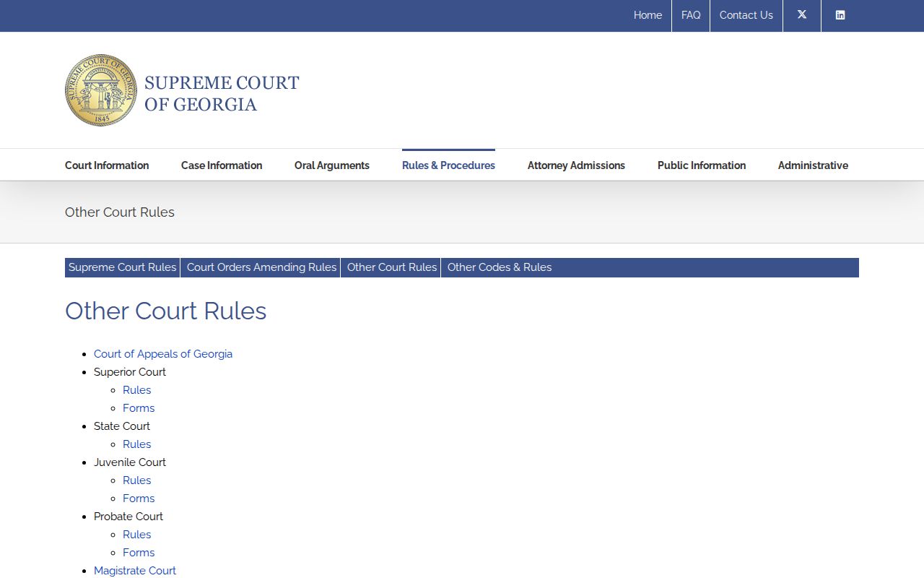Open Probate Court Forms link
Image resolution: width=924 pixels, height=578 pixels.
click(139, 553)
